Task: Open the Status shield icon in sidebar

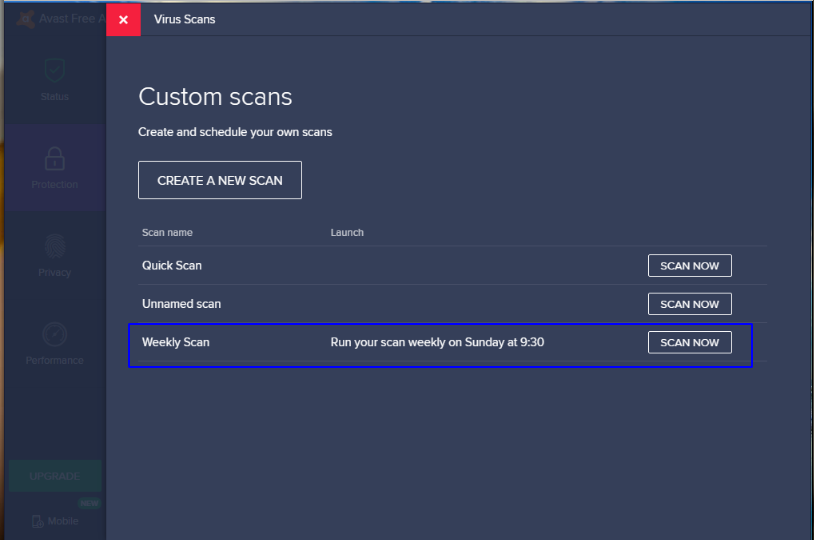Action: click(x=55, y=71)
